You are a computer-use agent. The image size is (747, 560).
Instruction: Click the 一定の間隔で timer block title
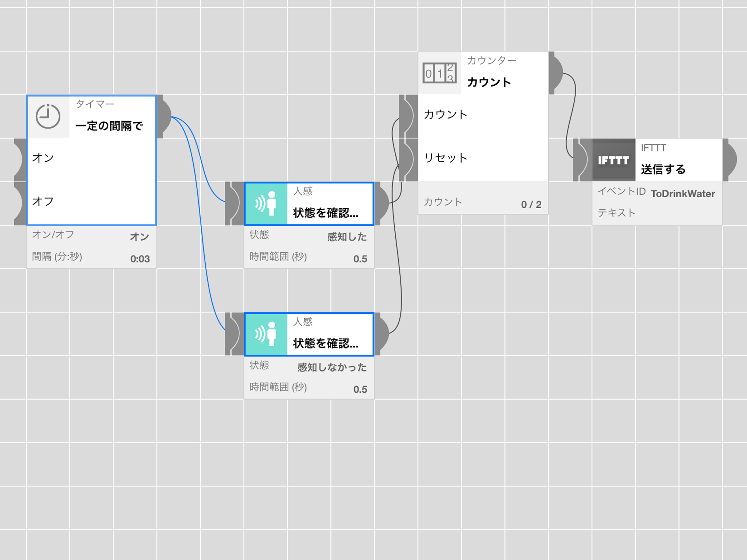pos(109,126)
